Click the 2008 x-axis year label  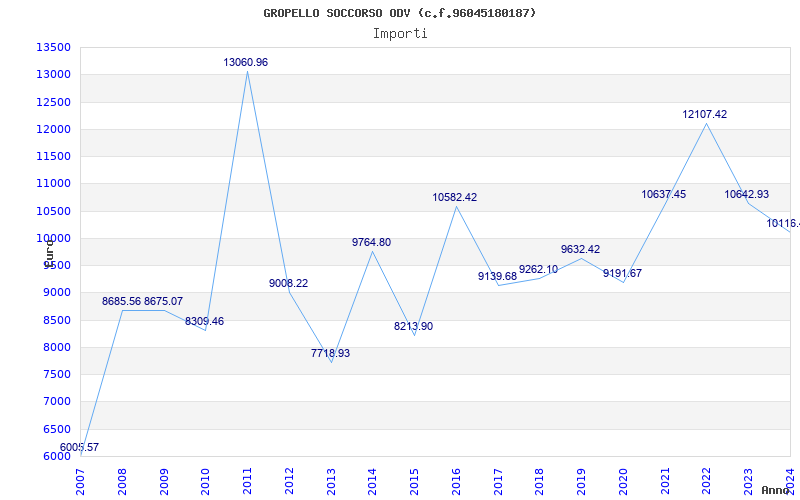[x=122, y=482]
